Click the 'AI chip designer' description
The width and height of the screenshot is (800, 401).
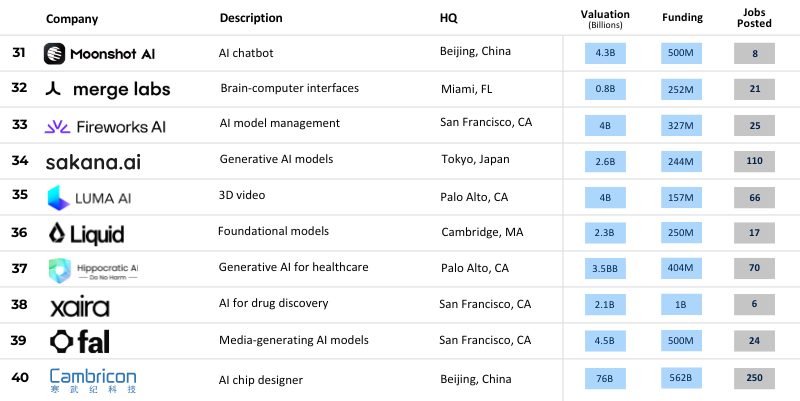coord(261,379)
